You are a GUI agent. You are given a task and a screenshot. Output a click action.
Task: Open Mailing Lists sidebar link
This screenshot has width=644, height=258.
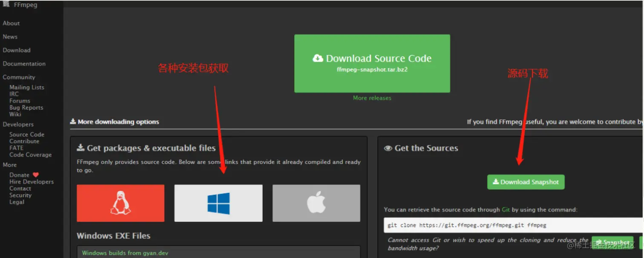27,87
